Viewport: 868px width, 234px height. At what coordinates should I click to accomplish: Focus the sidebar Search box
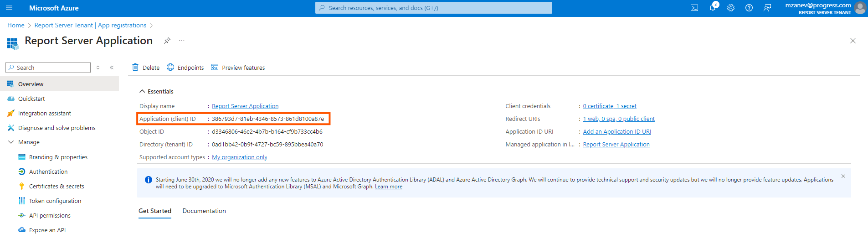[48, 68]
